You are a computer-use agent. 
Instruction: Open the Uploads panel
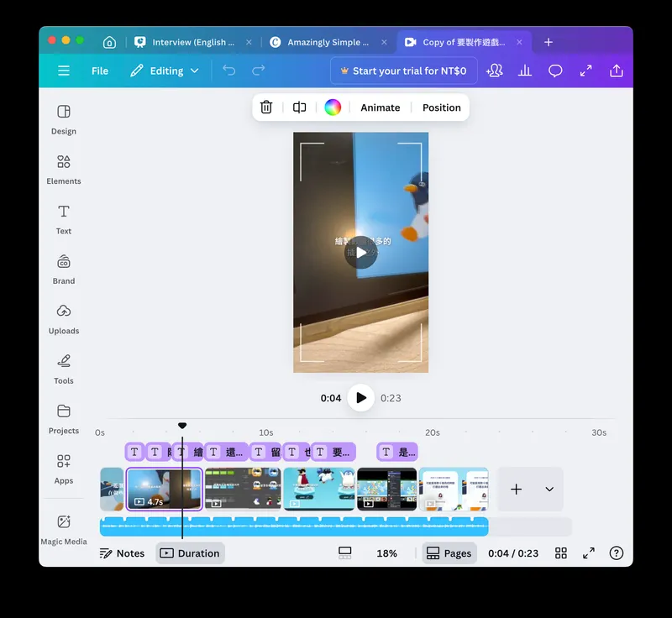(x=64, y=319)
